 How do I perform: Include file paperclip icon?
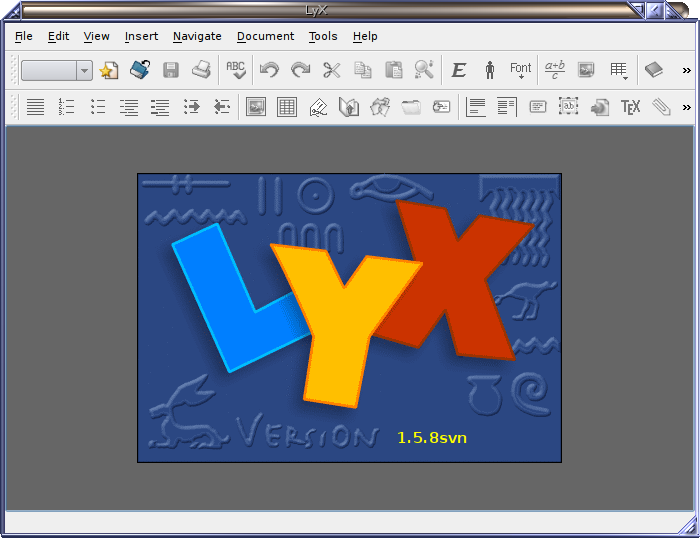point(661,107)
